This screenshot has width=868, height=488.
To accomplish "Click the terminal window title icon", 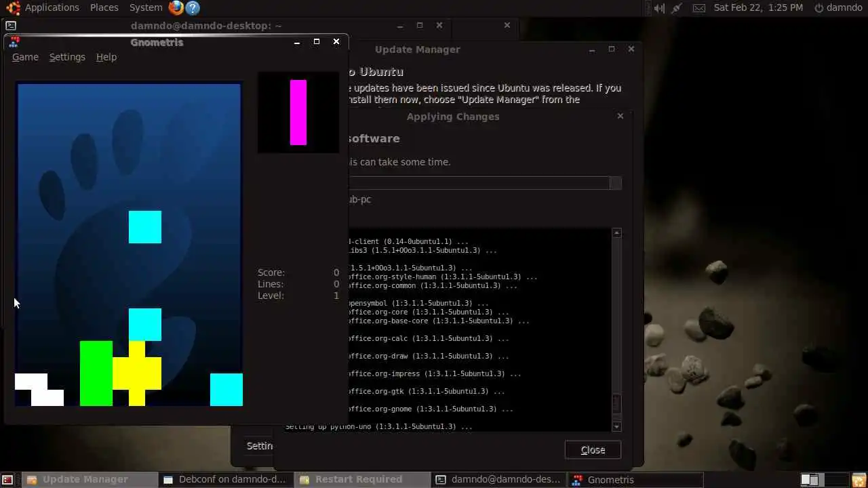I will [11, 26].
